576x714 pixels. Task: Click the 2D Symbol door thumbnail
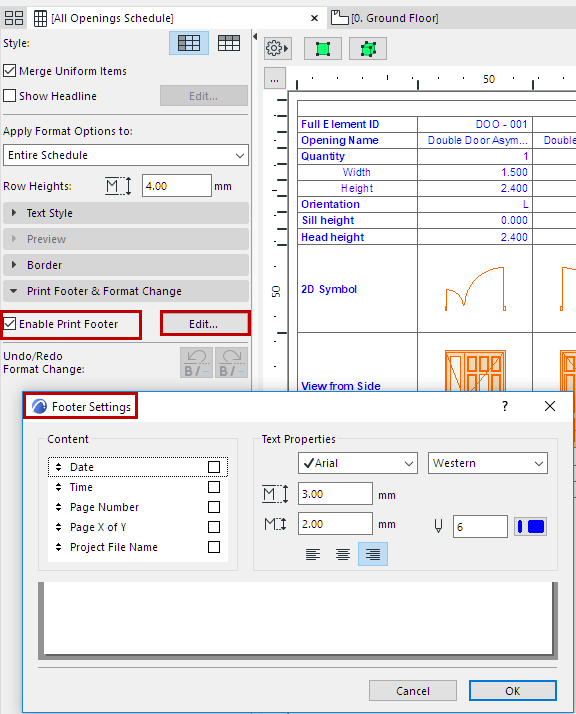pyautogui.click(x=475, y=289)
